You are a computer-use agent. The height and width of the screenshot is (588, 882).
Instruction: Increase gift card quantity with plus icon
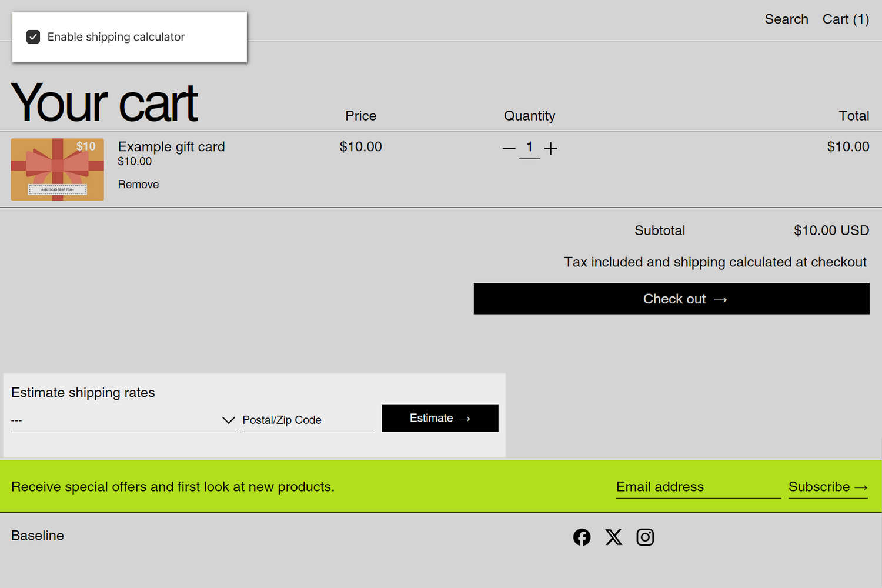pos(551,148)
